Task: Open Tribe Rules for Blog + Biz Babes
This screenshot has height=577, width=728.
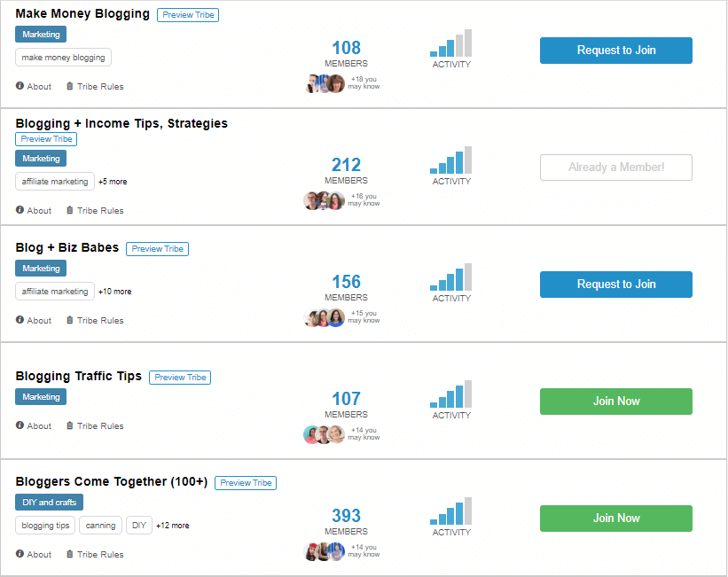Action: [x=95, y=320]
